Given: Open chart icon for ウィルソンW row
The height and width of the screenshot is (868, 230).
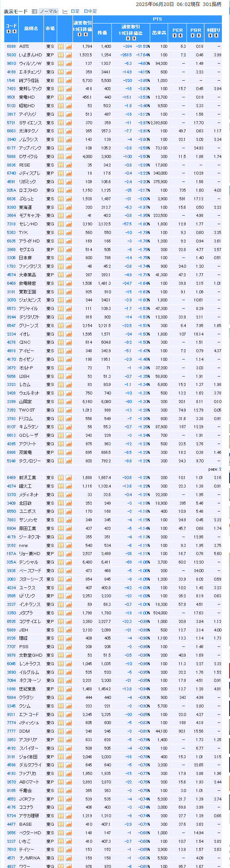Looking at the screenshot, I should click(68, 64).
